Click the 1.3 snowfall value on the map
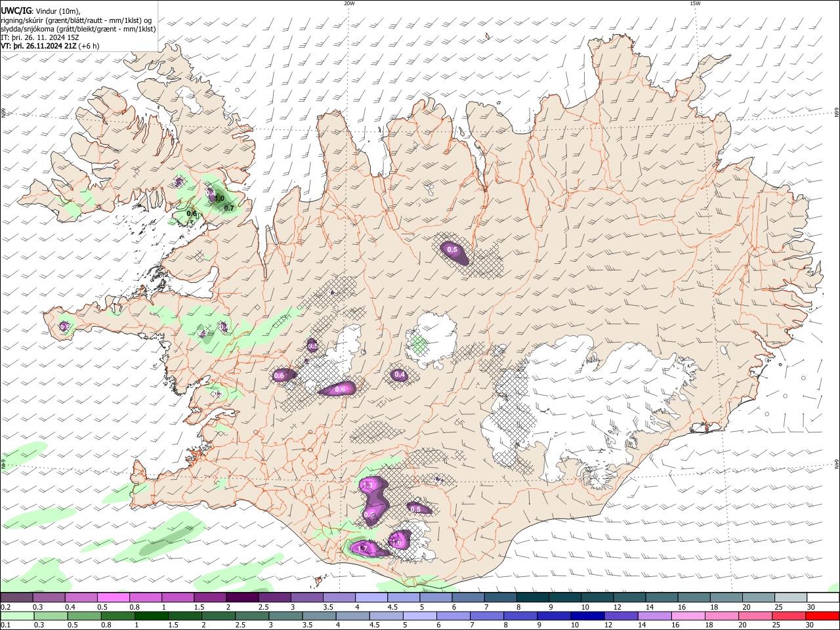 367,485
